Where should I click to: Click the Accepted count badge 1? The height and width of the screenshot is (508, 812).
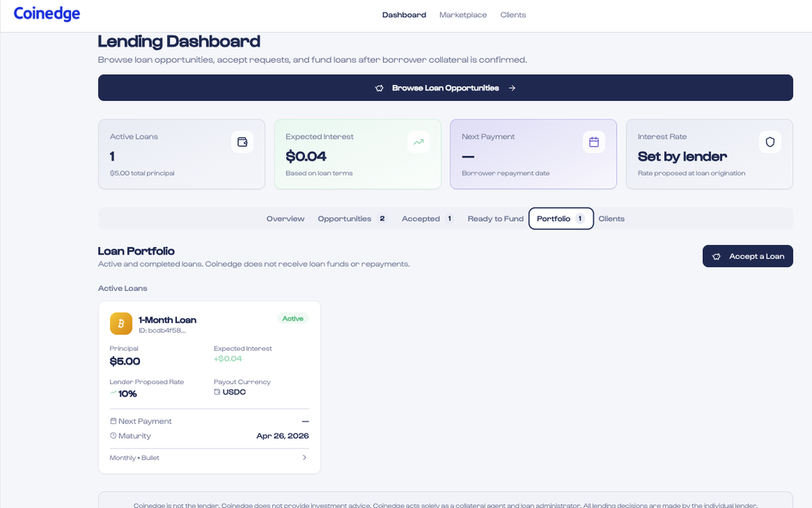(449, 219)
